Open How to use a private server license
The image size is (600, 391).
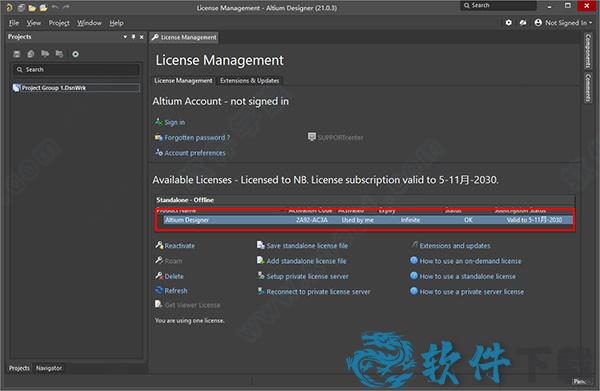(472, 292)
